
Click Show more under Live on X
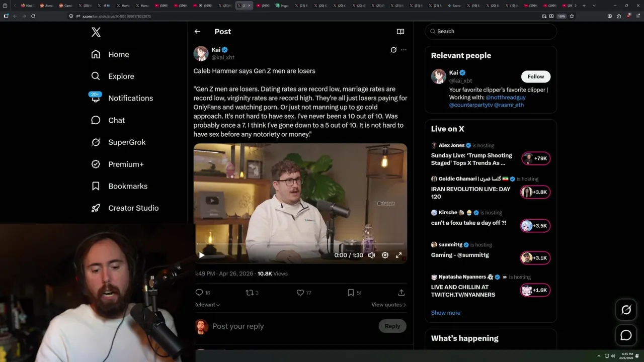[x=446, y=313]
